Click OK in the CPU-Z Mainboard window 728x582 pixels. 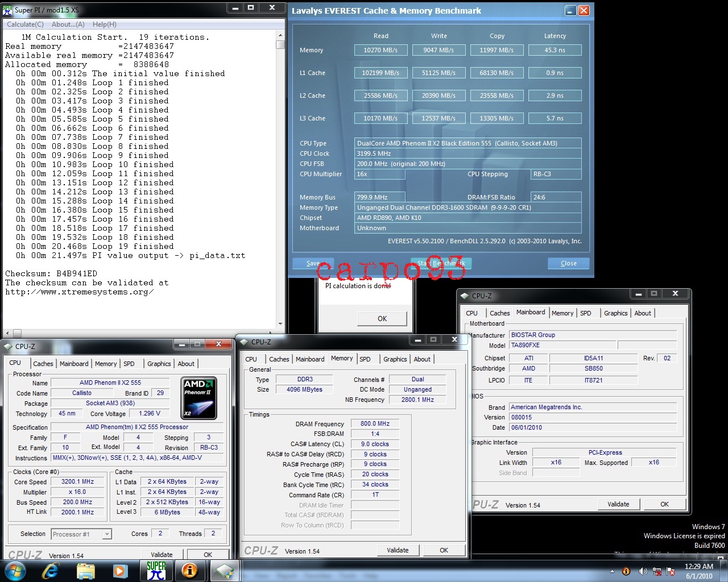(x=664, y=504)
